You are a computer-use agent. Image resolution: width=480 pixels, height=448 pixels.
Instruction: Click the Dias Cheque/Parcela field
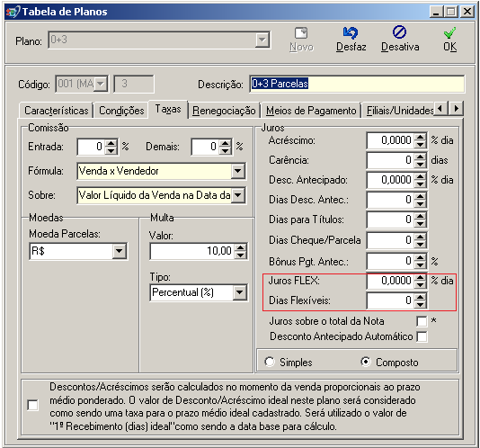point(391,240)
